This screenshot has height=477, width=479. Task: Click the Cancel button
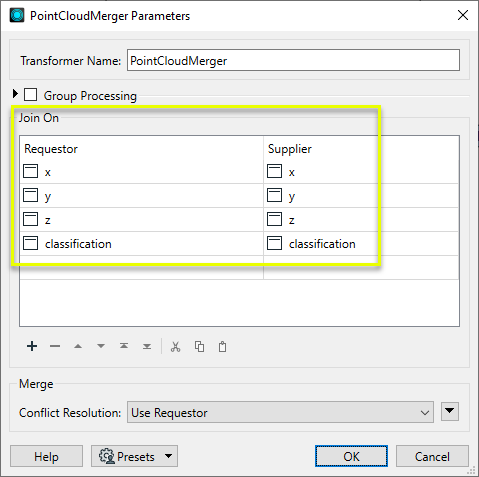(x=432, y=456)
